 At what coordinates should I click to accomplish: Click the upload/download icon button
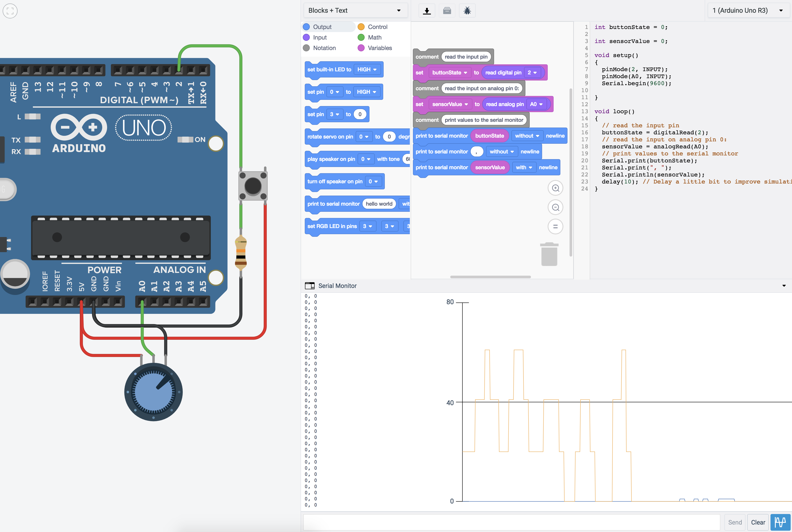tap(427, 10)
